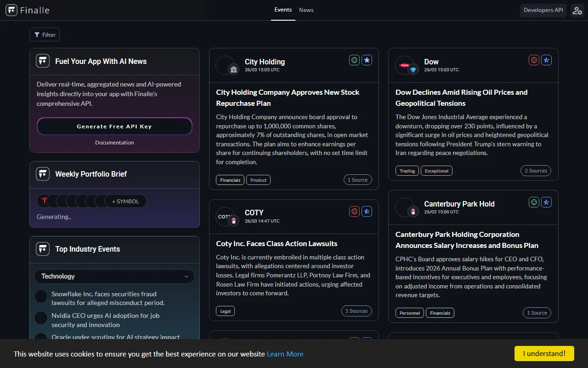The width and height of the screenshot is (588, 368).
Task: Open the Filter options
Action: coord(45,34)
